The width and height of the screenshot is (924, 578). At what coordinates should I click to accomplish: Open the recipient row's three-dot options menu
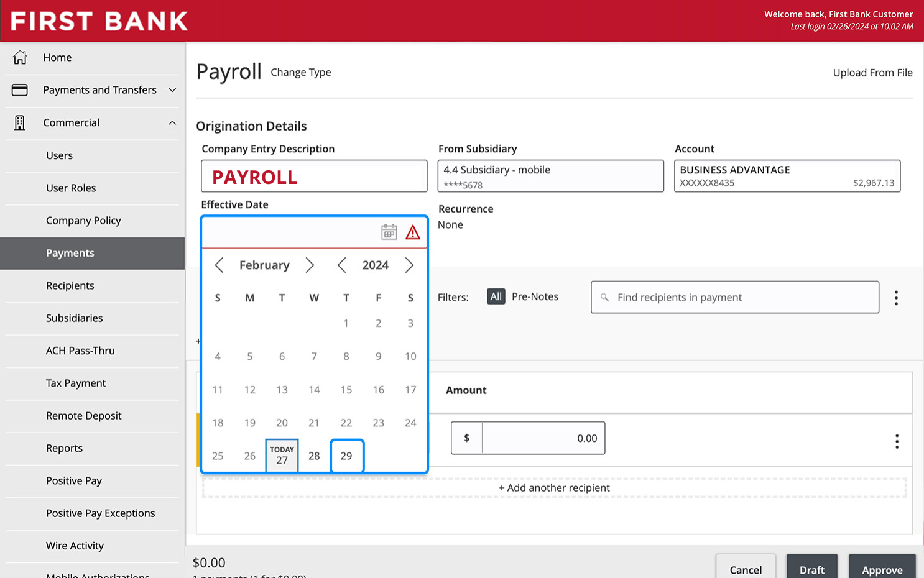[x=897, y=441]
